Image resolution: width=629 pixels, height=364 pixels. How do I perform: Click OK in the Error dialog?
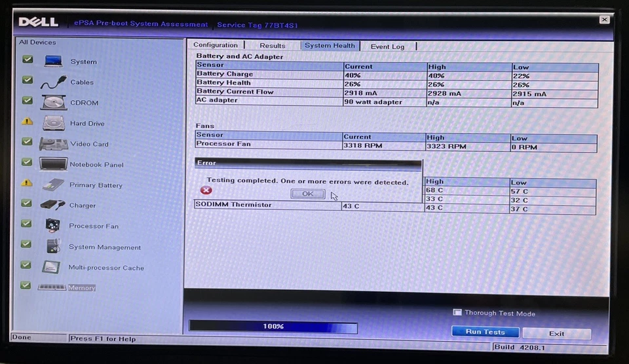tap(308, 194)
